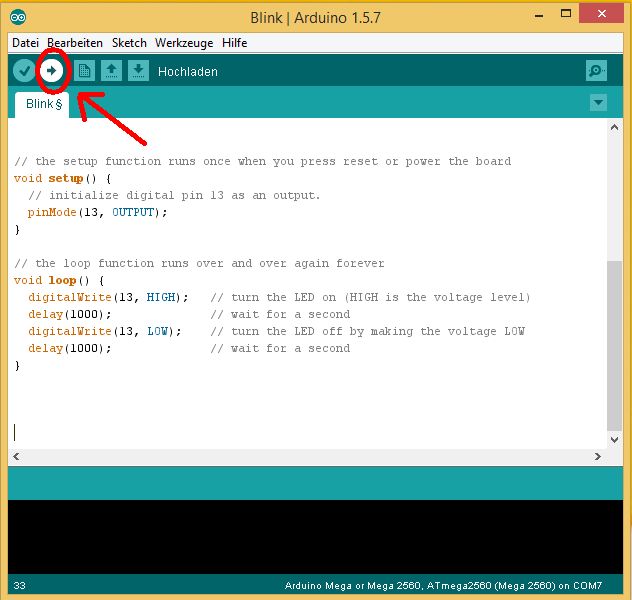632x600 pixels.
Task: Click the black console output area
Action: click(315, 537)
